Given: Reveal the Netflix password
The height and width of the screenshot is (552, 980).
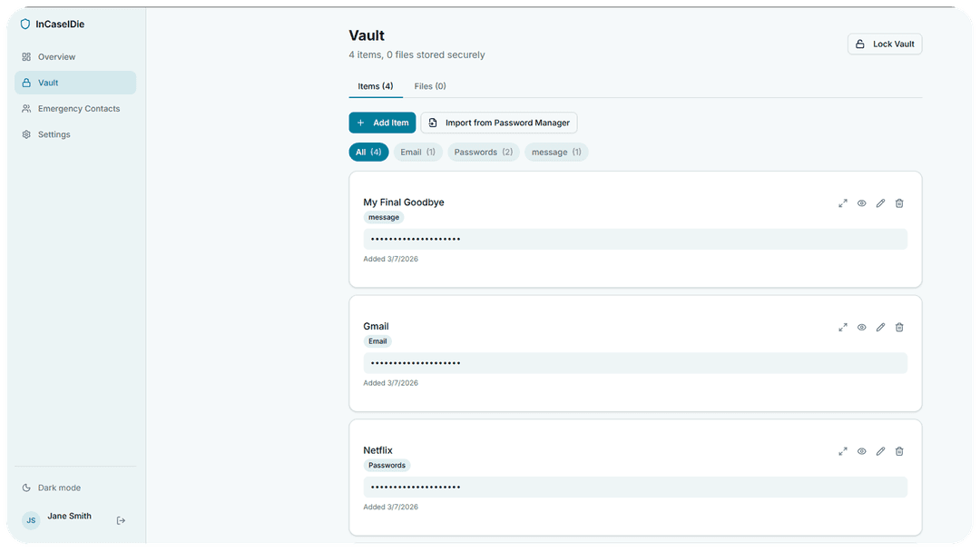Looking at the screenshot, I should 861,451.
